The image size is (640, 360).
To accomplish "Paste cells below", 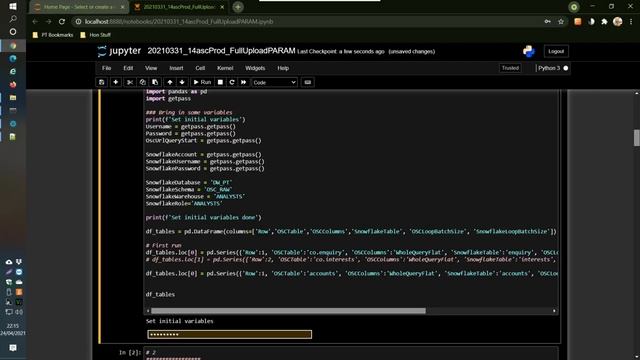I will [x=155, y=82].
